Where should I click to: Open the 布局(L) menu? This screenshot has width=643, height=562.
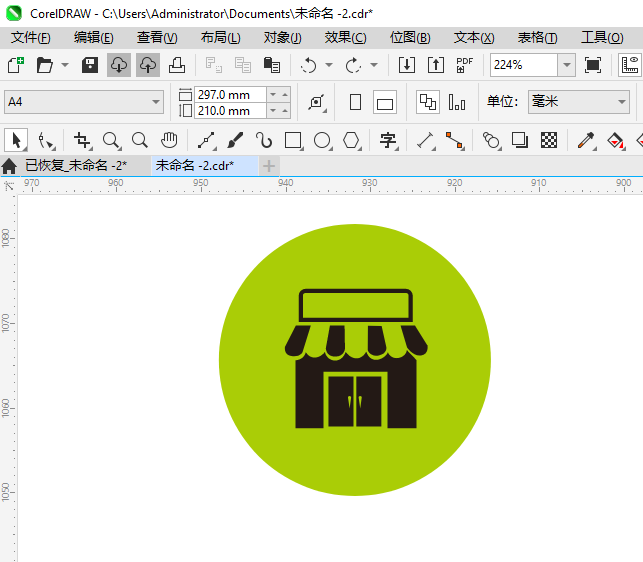click(221, 38)
